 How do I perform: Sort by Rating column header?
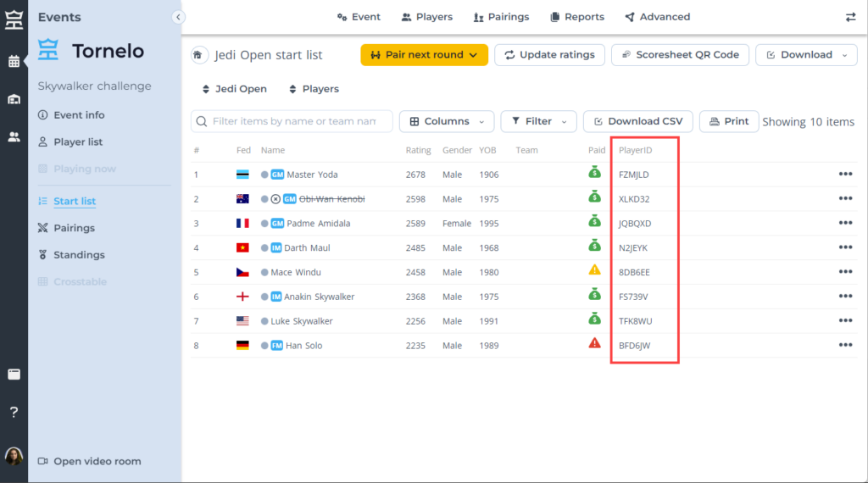click(418, 151)
